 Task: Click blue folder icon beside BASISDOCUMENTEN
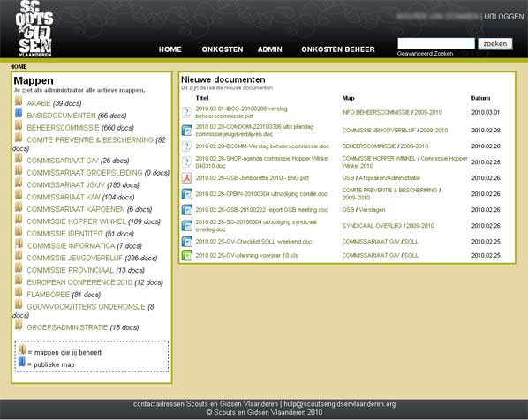(19, 113)
